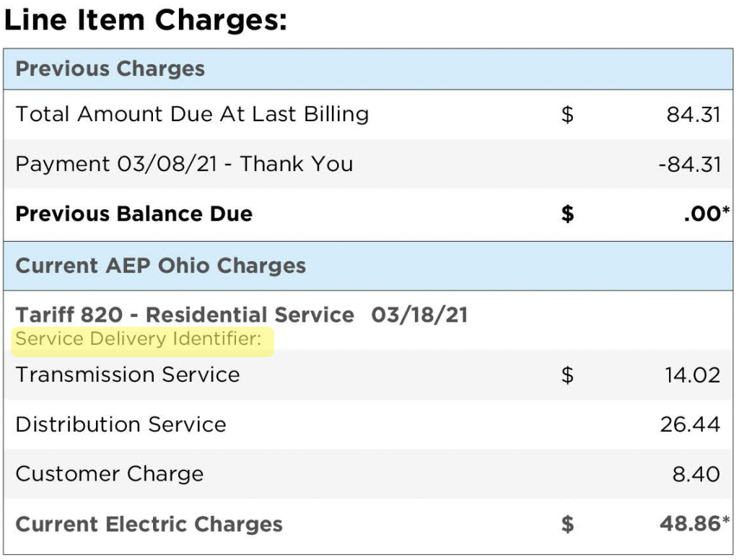Click the Distribution Service line item
This screenshot has width=739, height=560.
point(121,424)
